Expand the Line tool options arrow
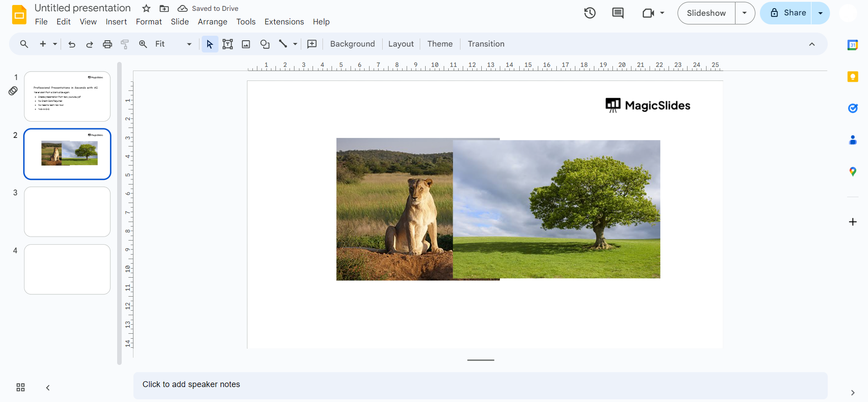The width and height of the screenshot is (868, 402). coord(295,44)
